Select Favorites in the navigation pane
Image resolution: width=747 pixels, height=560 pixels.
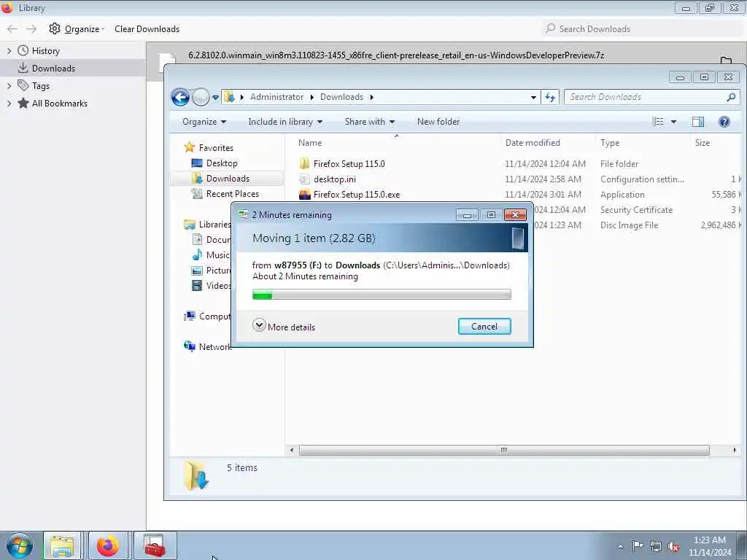216,147
